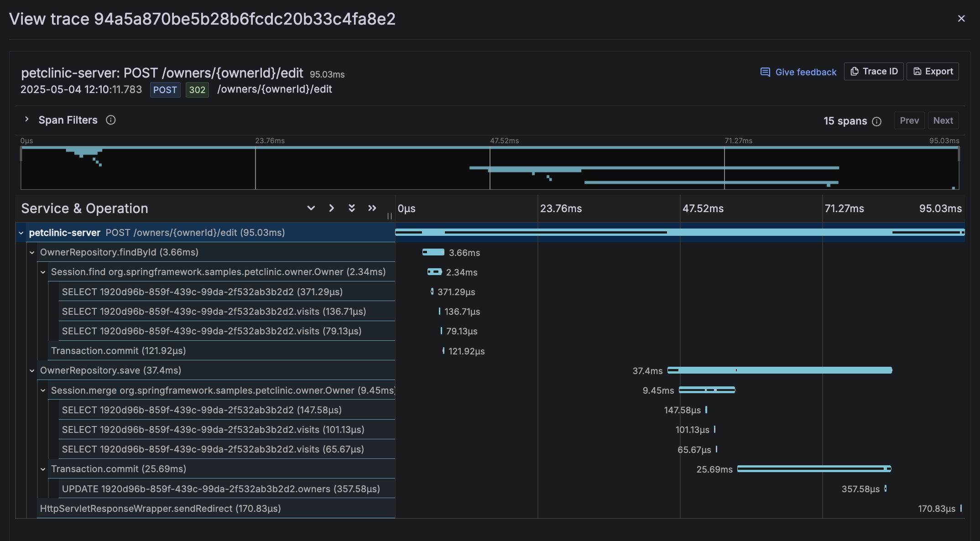Copy the Trace ID button
The width and height of the screenshot is (980, 541).
coord(874,72)
